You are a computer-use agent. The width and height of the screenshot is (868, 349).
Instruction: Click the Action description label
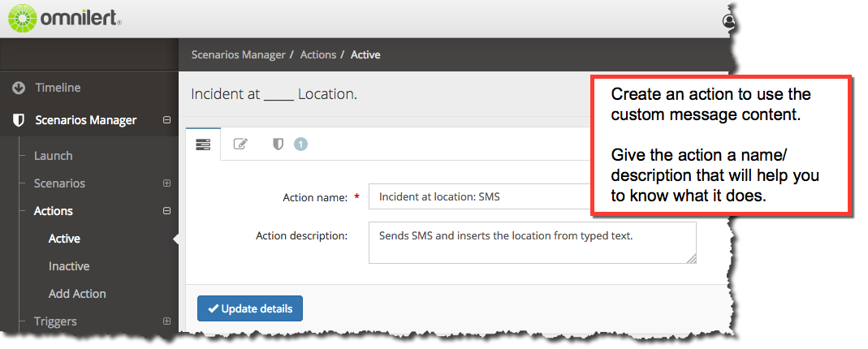[x=302, y=235]
